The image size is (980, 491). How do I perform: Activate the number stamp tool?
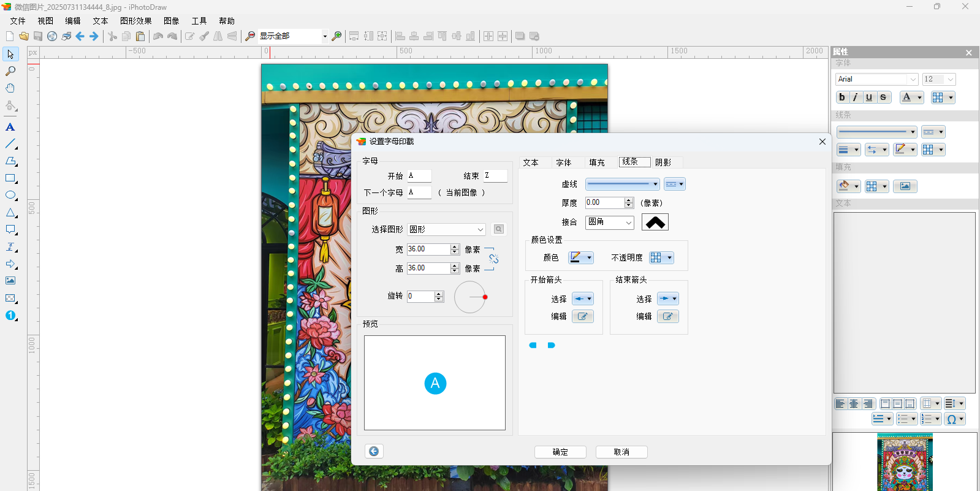10,316
